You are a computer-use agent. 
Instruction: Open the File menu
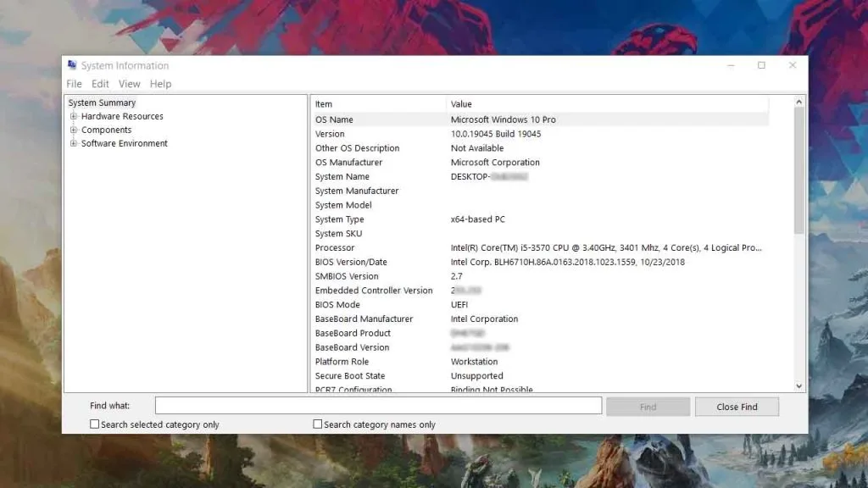coord(75,84)
